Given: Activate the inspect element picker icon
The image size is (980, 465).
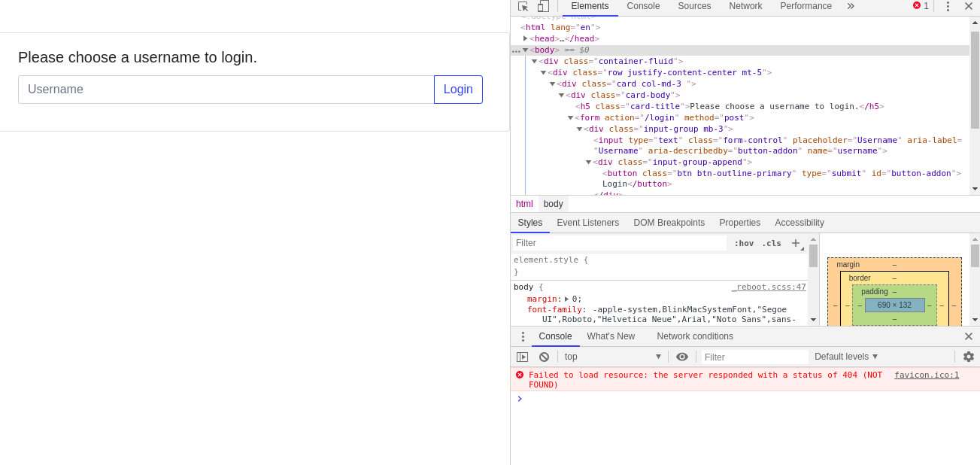Looking at the screenshot, I should click(523, 6).
